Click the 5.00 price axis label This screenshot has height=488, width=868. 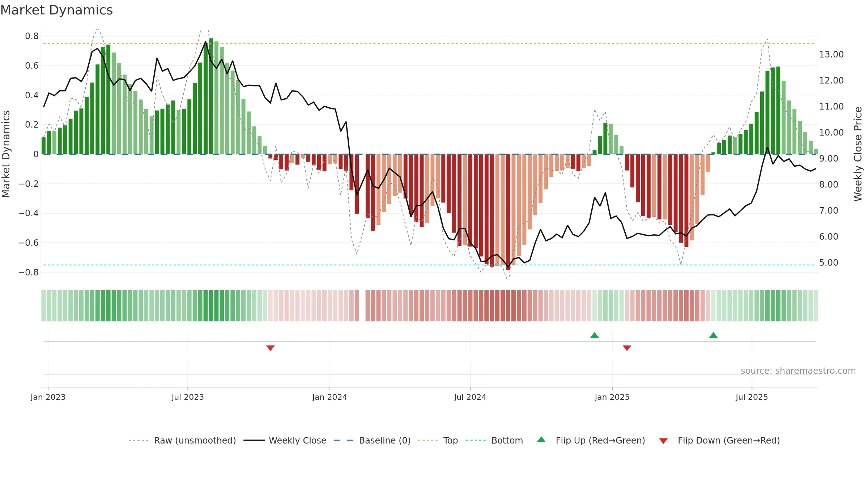pyautogui.click(x=829, y=262)
